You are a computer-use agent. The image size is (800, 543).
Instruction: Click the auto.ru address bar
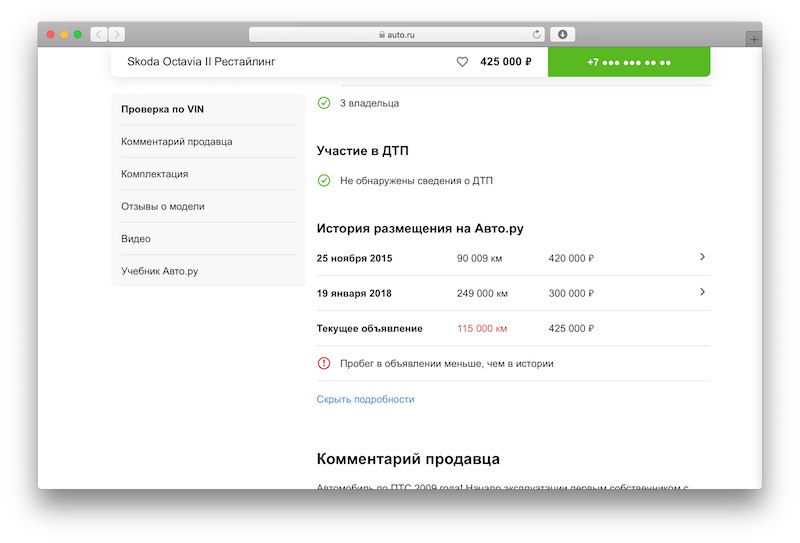pyautogui.click(x=396, y=34)
